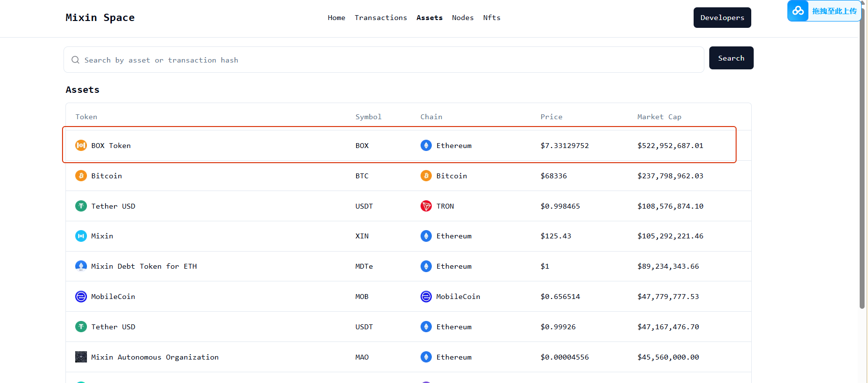Click the price $0.998465
This screenshot has width=868, height=383.
coord(560,206)
